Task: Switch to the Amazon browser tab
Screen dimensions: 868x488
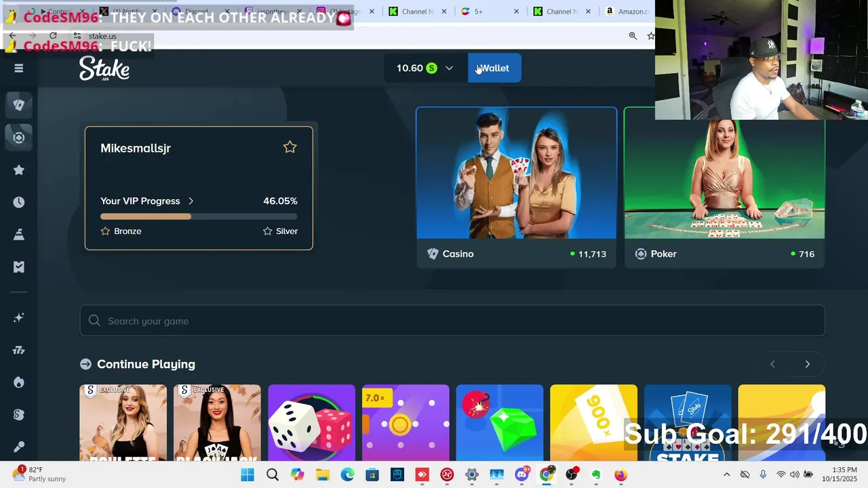Action: (x=627, y=12)
